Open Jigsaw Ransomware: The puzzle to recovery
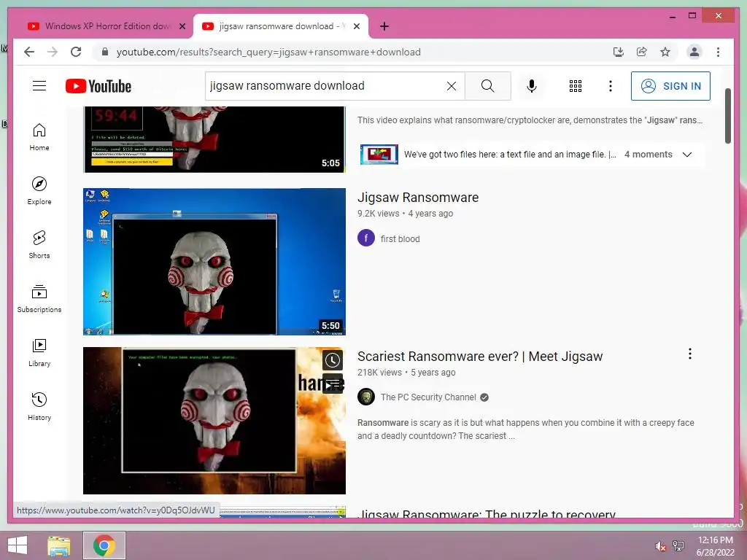Image resolution: width=747 pixels, height=560 pixels. click(487, 513)
